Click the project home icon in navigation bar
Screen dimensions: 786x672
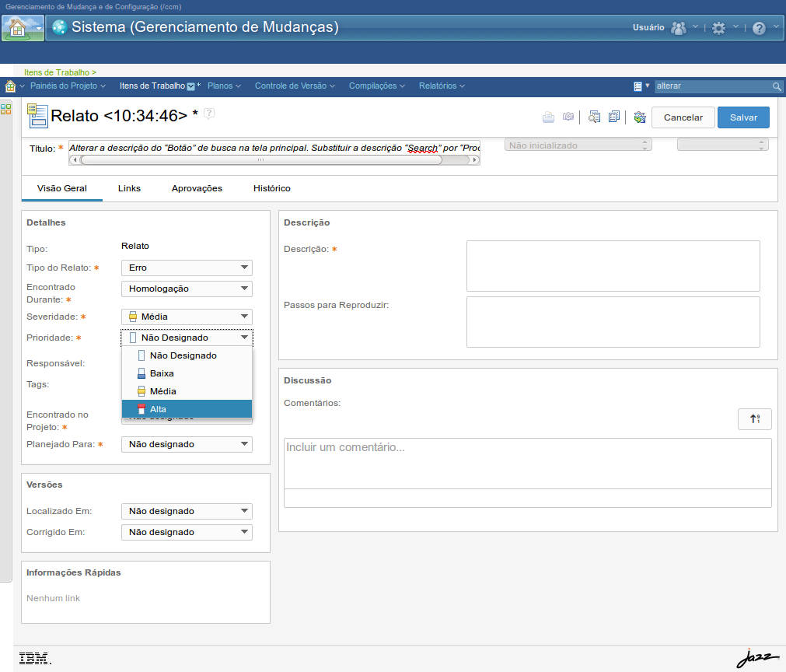pos(11,86)
